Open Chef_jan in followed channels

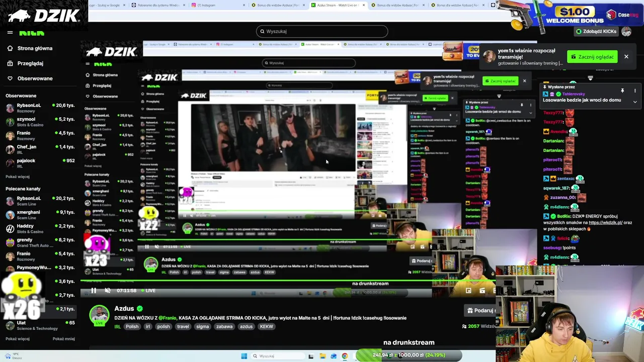tap(40, 149)
